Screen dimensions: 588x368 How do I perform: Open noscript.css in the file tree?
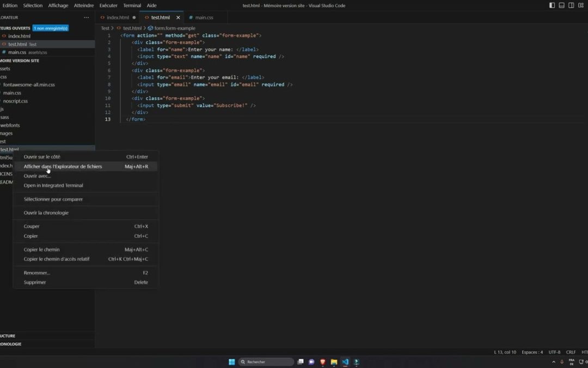click(x=47, y=101)
